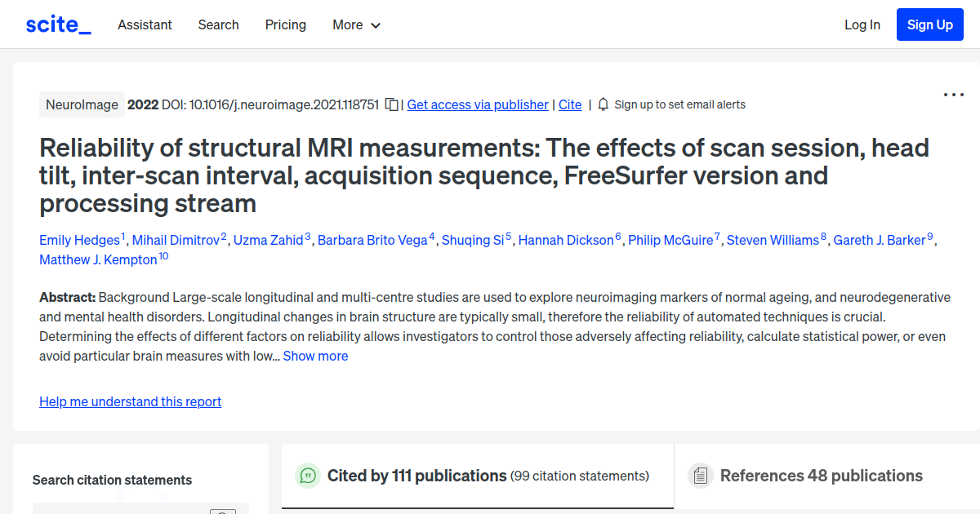This screenshot has height=514, width=980.
Task: Click the references document icon
Action: [x=701, y=475]
